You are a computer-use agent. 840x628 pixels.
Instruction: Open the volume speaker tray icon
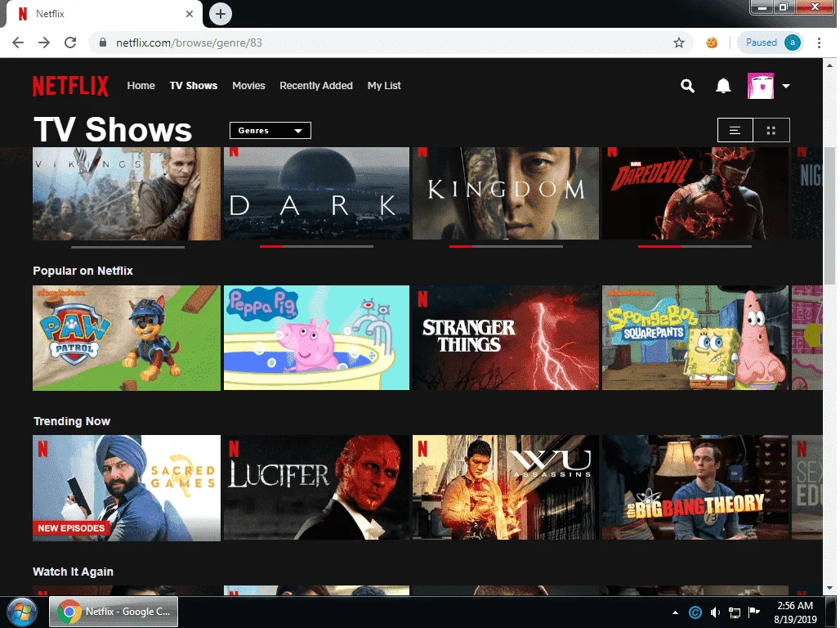click(715, 612)
